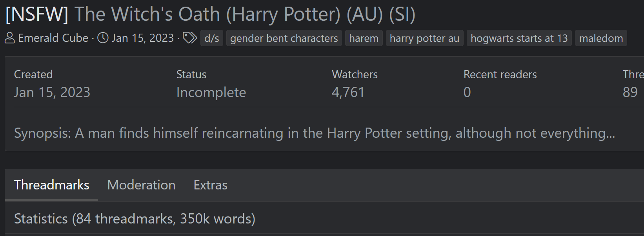Select the hogwarts starts at 13 tag
The image size is (644, 236).
tap(519, 38)
